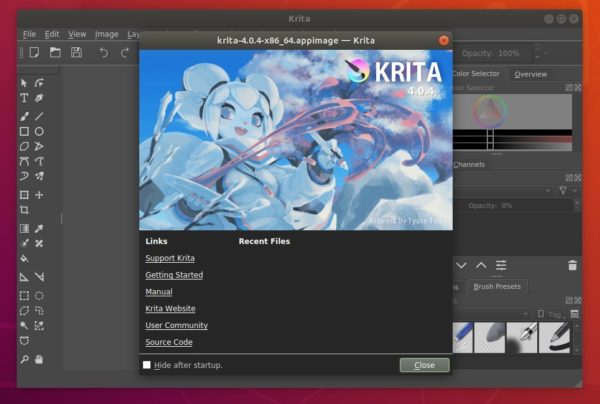This screenshot has width=600, height=404.
Task: Open the Source Code link
Action: [x=169, y=342]
